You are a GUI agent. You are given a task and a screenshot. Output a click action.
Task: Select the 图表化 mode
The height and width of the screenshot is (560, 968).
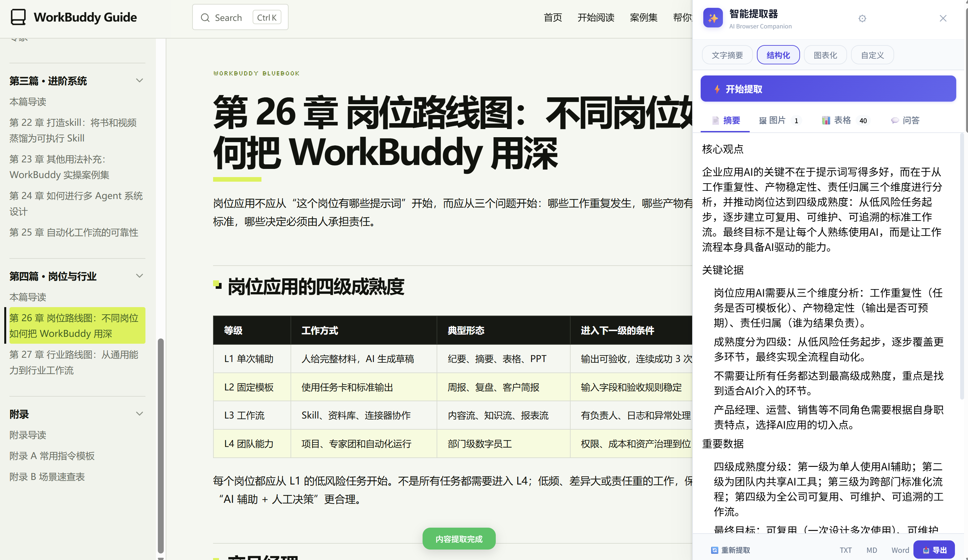pos(825,55)
